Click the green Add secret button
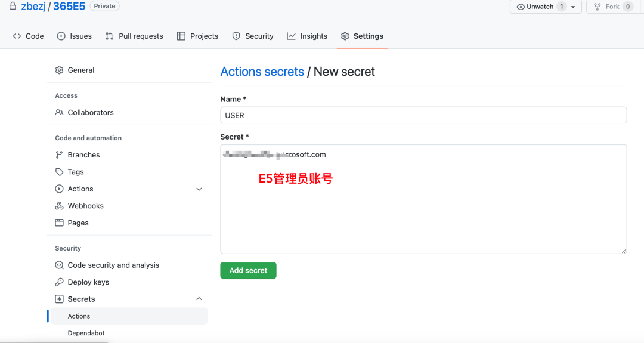 point(248,270)
